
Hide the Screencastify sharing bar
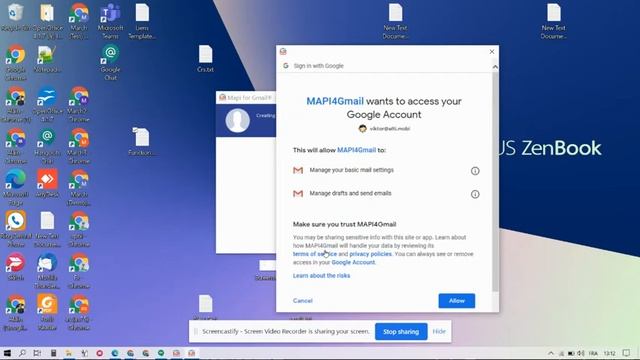(x=439, y=332)
